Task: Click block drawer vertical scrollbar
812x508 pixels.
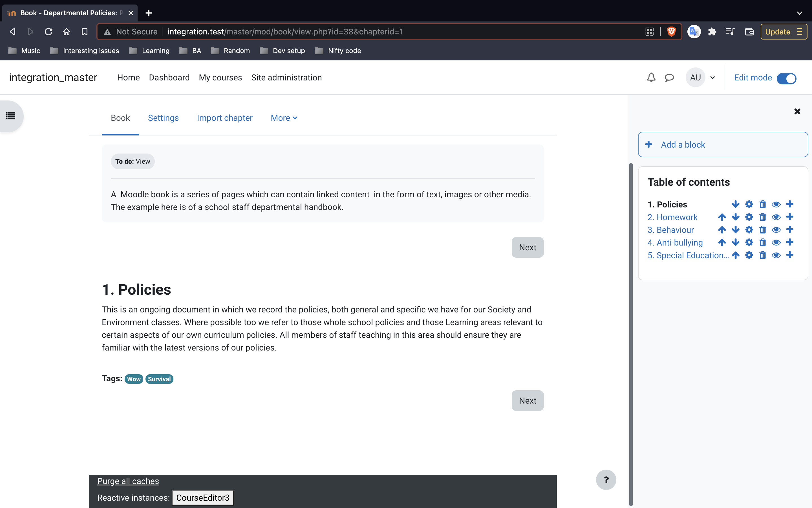Action: (631, 334)
